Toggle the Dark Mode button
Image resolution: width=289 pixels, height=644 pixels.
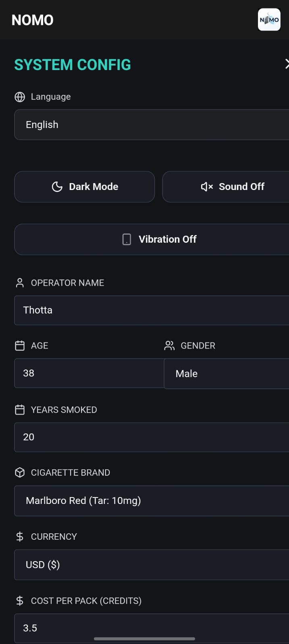(85, 187)
